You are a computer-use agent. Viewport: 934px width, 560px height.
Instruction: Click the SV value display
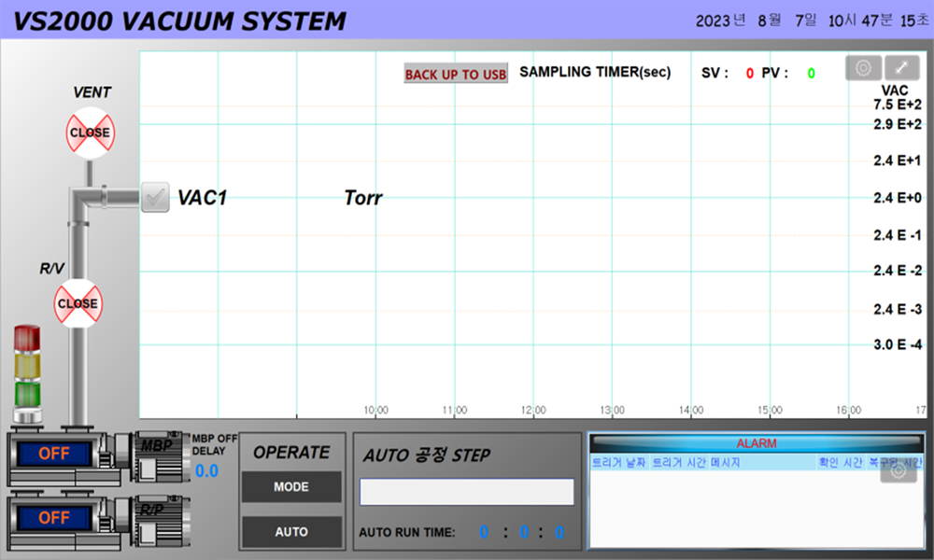tap(748, 72)
